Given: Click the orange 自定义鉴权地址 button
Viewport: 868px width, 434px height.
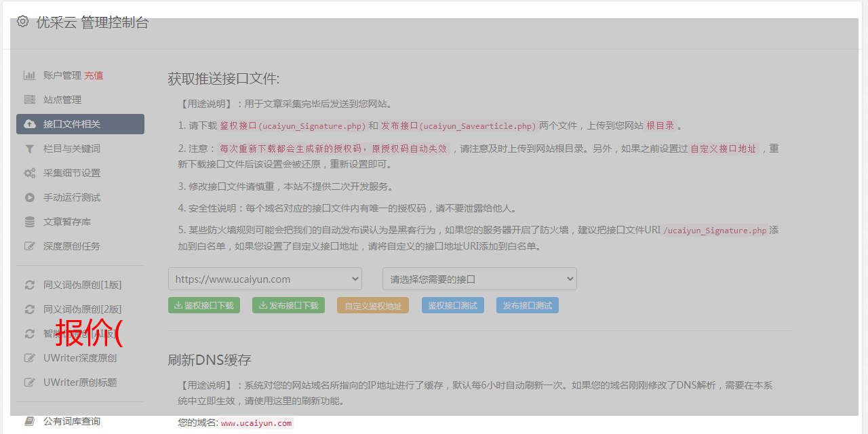Looking at the screenshot, I should [x=373, y=306].
